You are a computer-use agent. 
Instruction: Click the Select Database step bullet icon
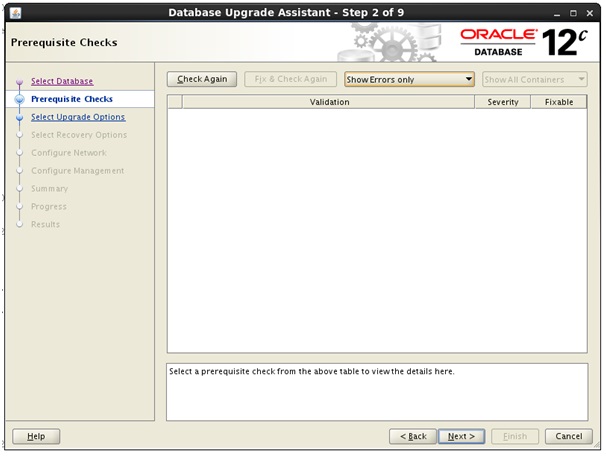(x=19, y=82)
